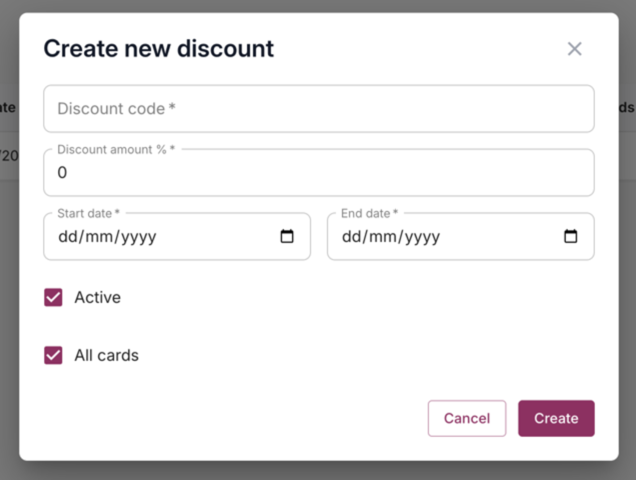Close the Create new discount dialog
This screenshot has height=480, width=636.
574,49
